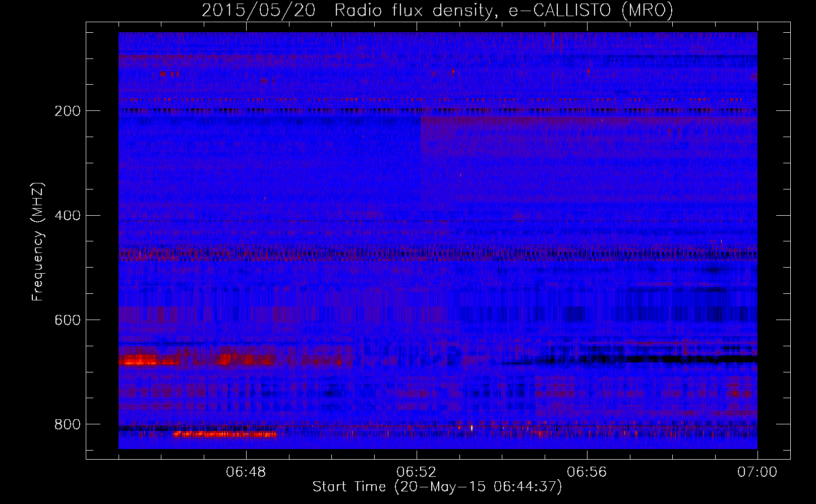816x504 pixels.
Task: Click the 800 frequency tick label
Action: point(67,424)
